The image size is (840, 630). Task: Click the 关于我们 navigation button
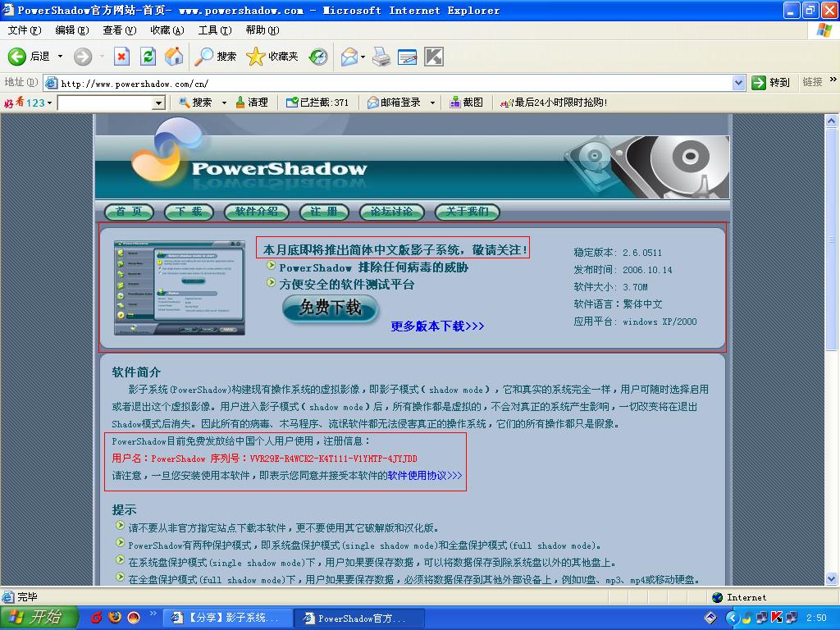(x=467, y=212)
